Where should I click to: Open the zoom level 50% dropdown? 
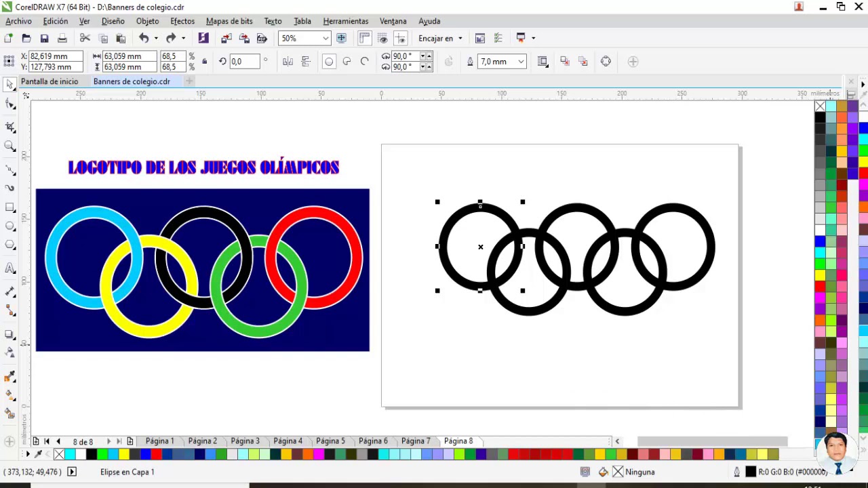pos(325,38)
